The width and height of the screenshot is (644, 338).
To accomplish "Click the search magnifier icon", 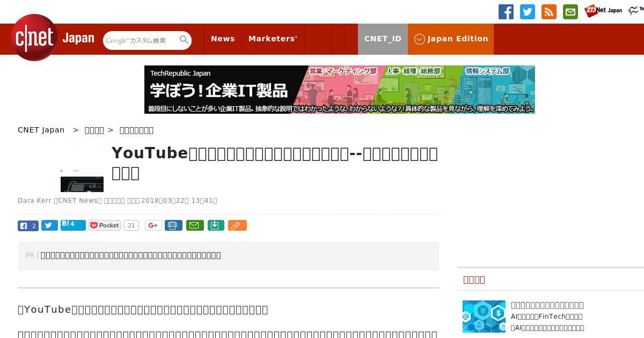I will tap(184, 40).
